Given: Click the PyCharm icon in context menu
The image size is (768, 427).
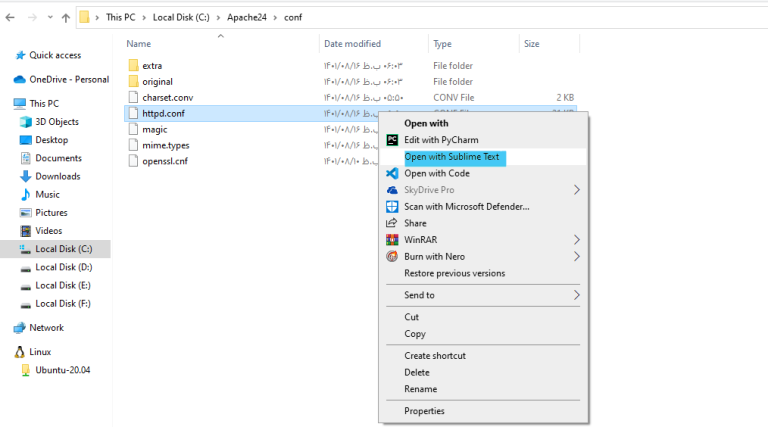Looking at the screenshot, I should point(393,140).
